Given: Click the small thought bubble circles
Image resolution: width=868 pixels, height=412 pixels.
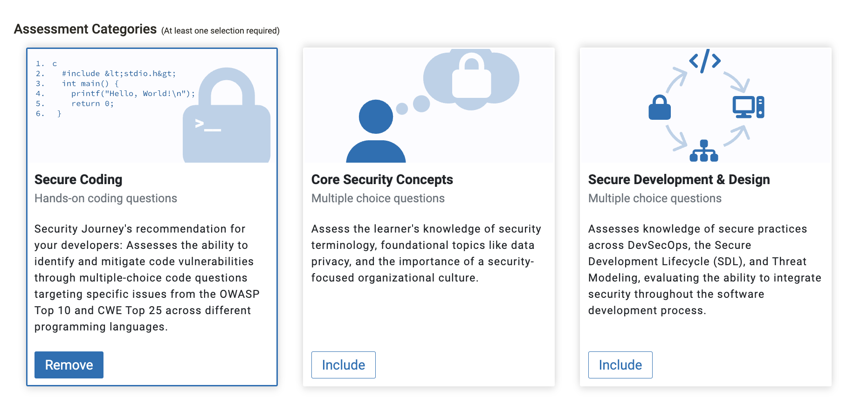Looking at the screenshot, I should point(413,105).
